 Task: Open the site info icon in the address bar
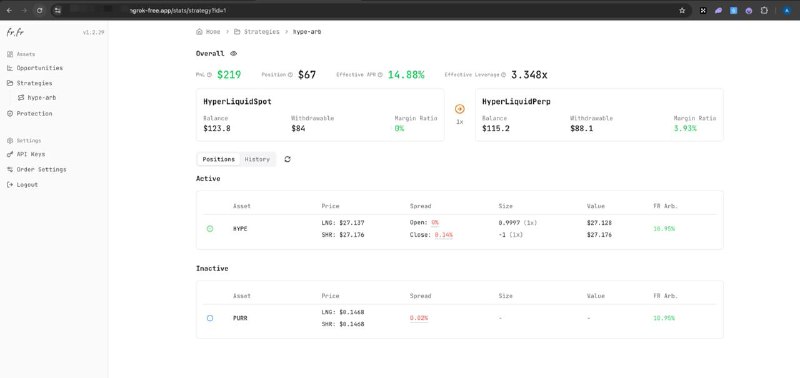(58, 10)
